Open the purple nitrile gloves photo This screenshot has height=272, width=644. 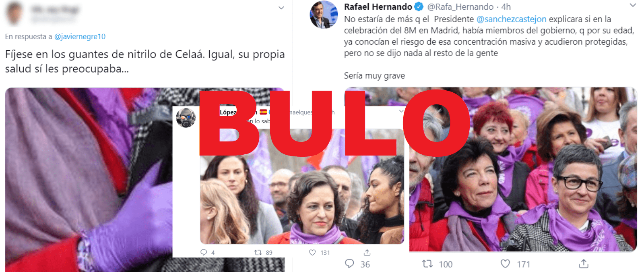(x=89, y=180)
